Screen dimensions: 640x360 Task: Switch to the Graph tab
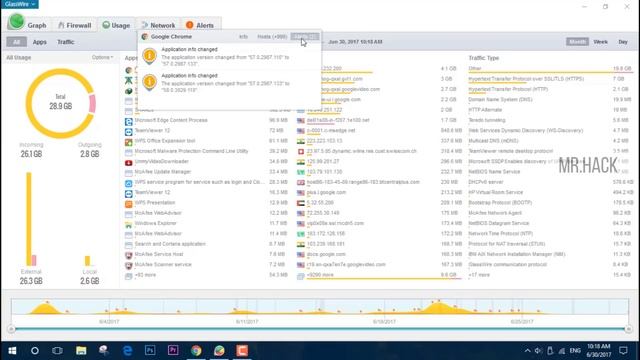(x=29, y=24)
